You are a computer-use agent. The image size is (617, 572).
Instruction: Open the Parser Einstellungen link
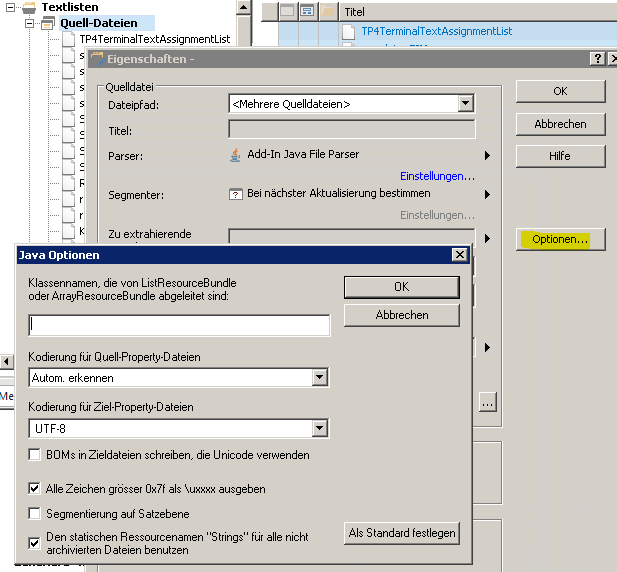coord(437,176)
